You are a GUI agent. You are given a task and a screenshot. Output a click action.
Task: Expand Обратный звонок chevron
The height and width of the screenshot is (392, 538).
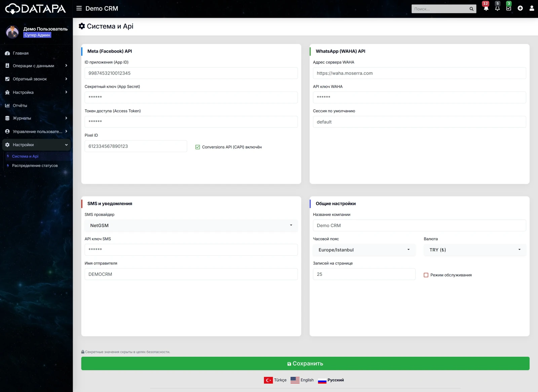pos(66,79)
